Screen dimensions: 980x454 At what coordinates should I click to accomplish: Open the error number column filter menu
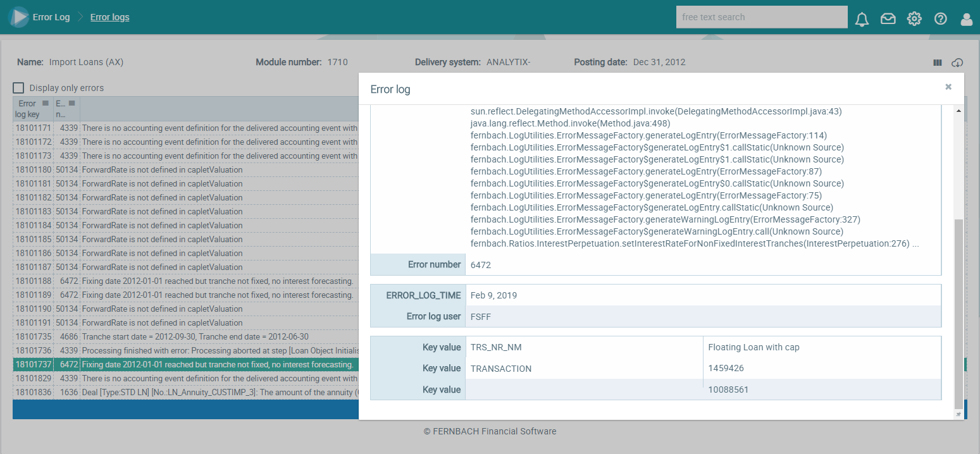pyautogui.click(x=71, y=103)
